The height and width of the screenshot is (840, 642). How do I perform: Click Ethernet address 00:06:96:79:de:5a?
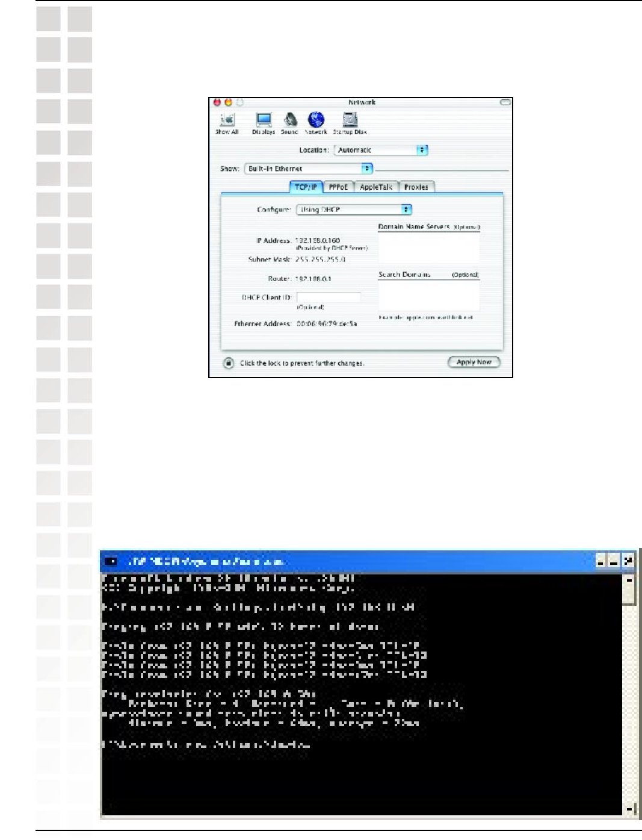[327, 324]
